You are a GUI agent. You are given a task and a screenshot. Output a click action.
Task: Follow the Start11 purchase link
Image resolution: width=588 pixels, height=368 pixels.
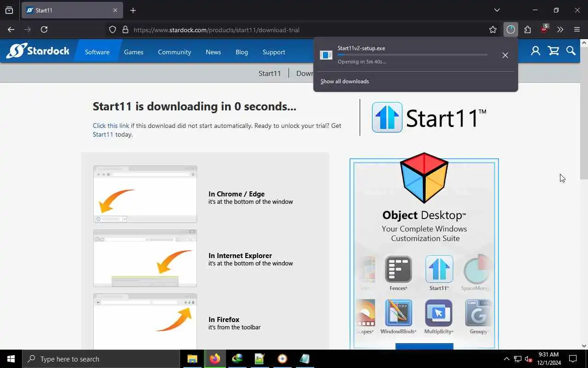(x=103, y=134)
